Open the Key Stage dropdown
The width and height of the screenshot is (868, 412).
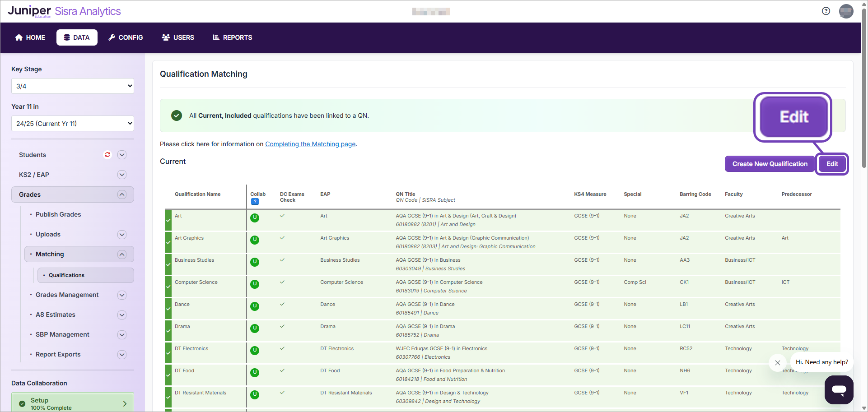click(x=72, y=86)
